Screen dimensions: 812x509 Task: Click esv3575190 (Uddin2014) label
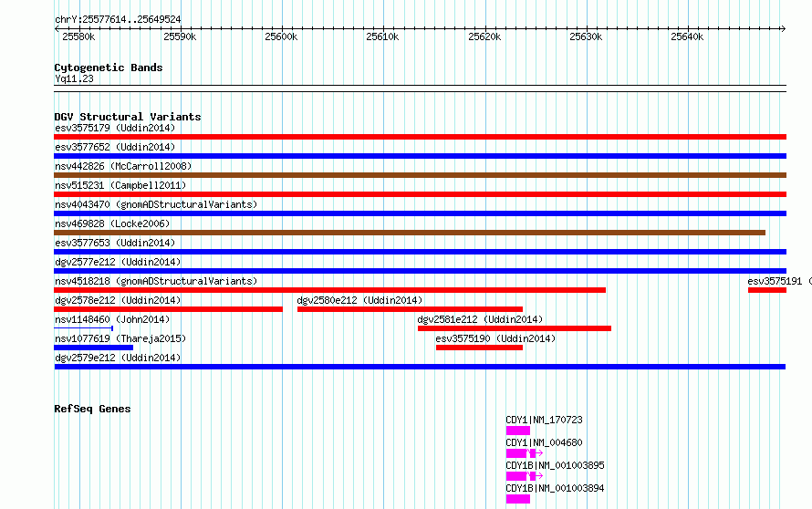(x=495, y=338)
